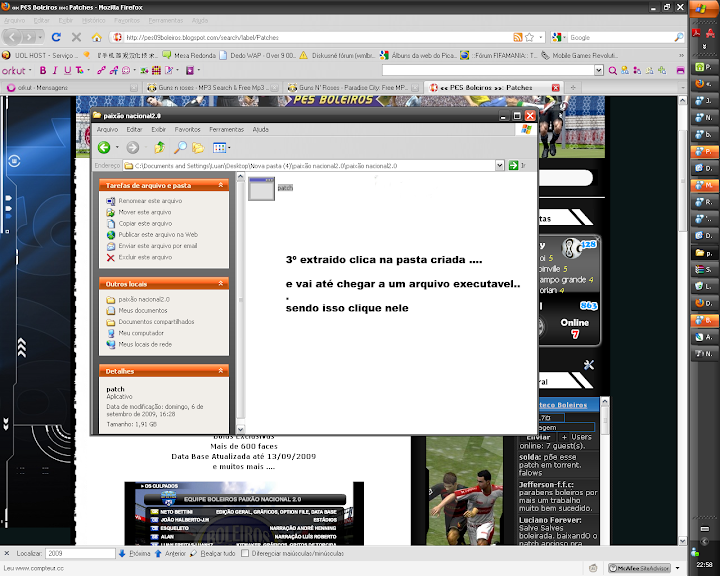Viewport: 720px width, 576px height.
Task: Reload the page in Firefox
Action: [56, 37]
